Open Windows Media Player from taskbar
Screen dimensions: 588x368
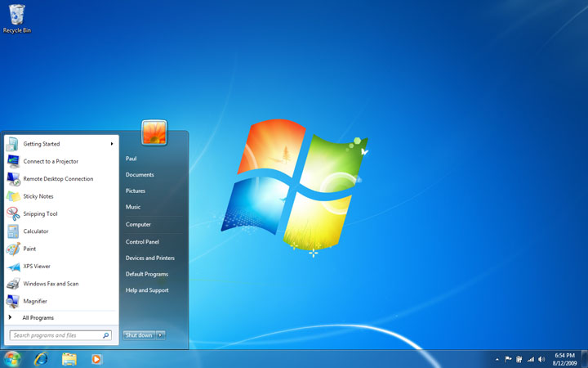point(96,359)
